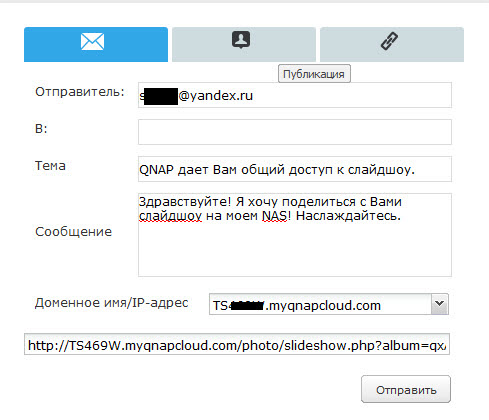Click the Тема label text
489x420 pixels.
50,166
